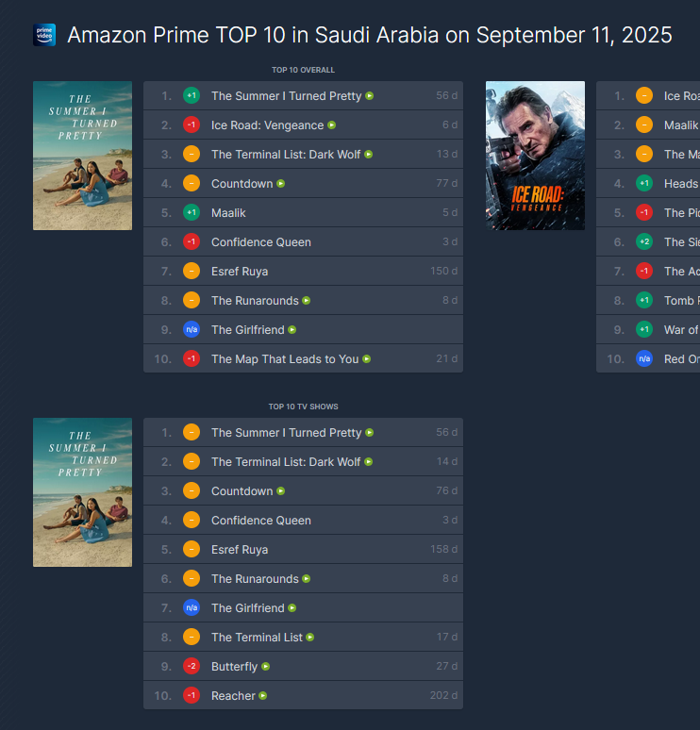Click play icon beside Countdown in overall list
Screen dimensions: 700x730
pyautogui.click(x=281, y=184)
